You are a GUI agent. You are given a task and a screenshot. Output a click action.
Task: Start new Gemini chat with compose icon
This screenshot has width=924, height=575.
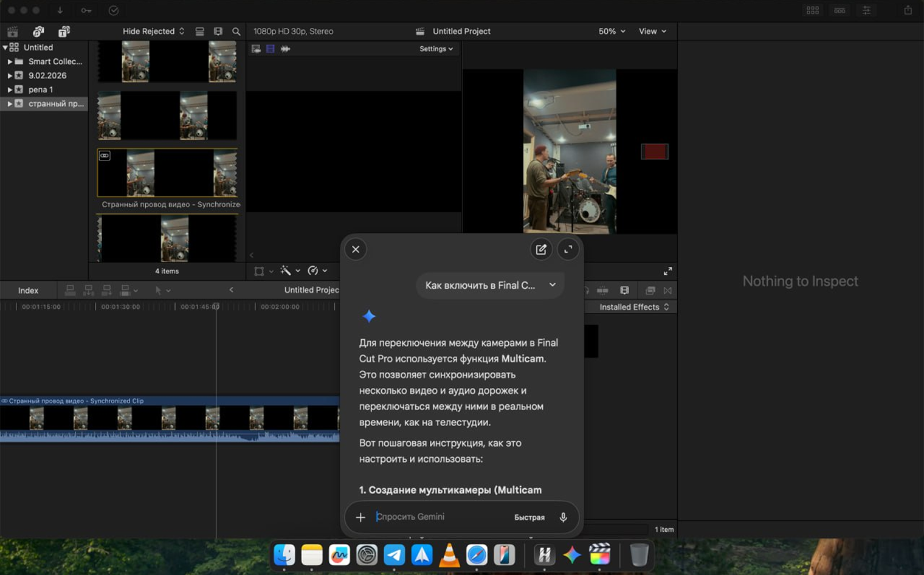coord(541,249)
